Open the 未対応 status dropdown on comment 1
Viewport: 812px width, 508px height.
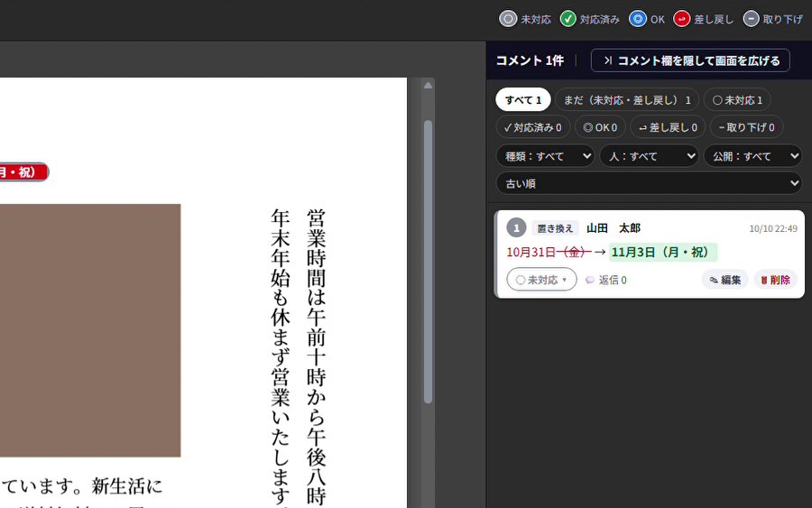pos(541,280)
